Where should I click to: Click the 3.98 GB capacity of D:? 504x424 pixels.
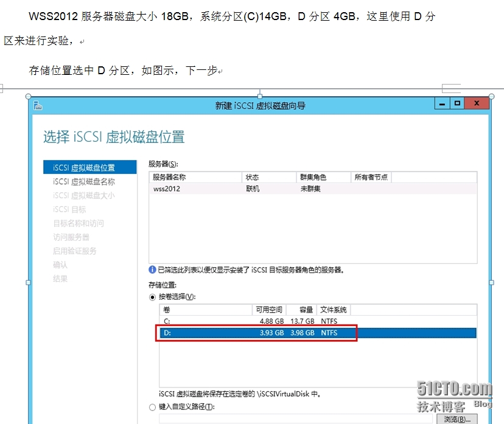pyautogui.click(x=302, y=333)
